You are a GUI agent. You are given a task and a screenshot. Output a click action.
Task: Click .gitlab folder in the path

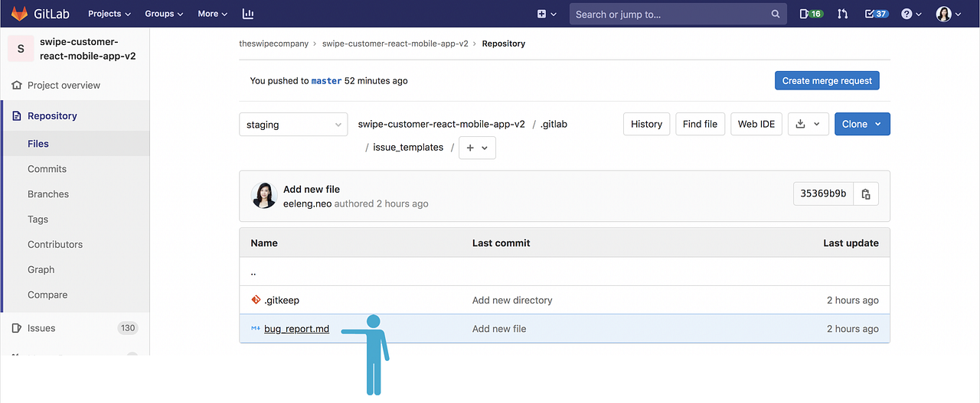(554, 124)
